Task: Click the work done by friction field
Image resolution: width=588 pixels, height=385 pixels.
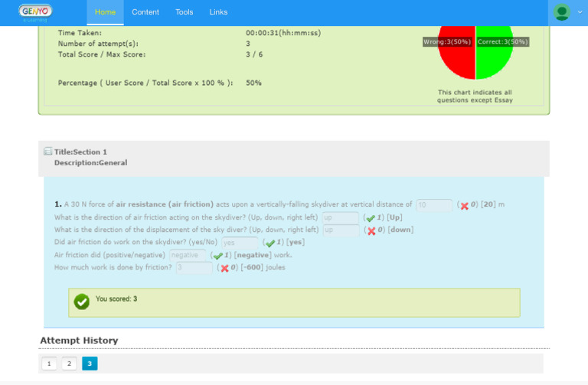Action: (x=194, y=268)
